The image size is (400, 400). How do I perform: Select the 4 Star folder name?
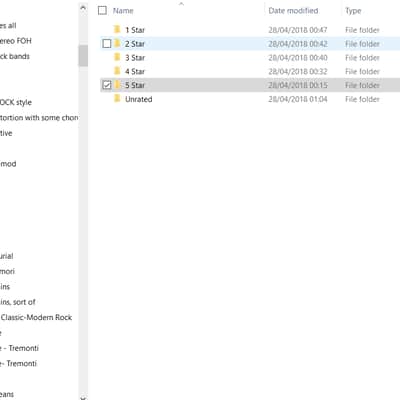(x=135, y=71)
